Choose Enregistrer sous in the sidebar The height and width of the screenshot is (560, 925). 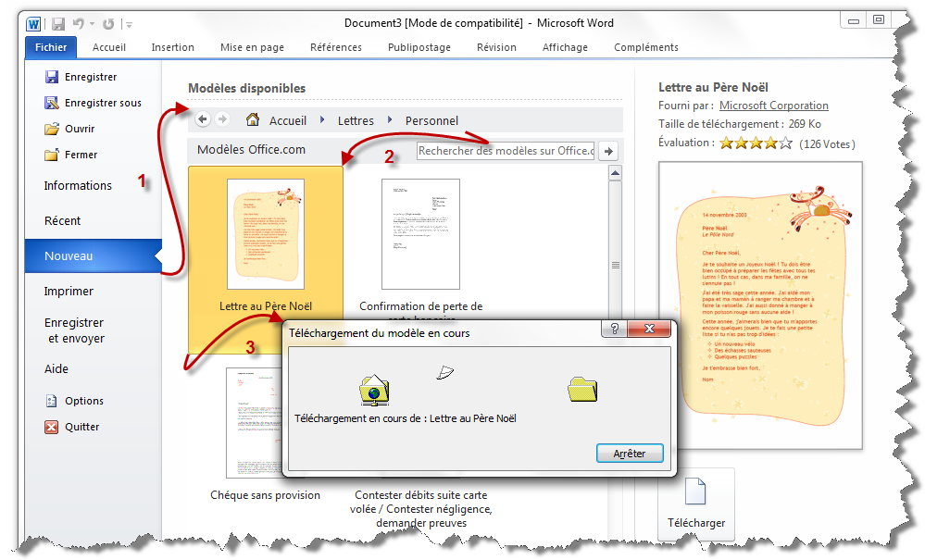coord(94,103)
